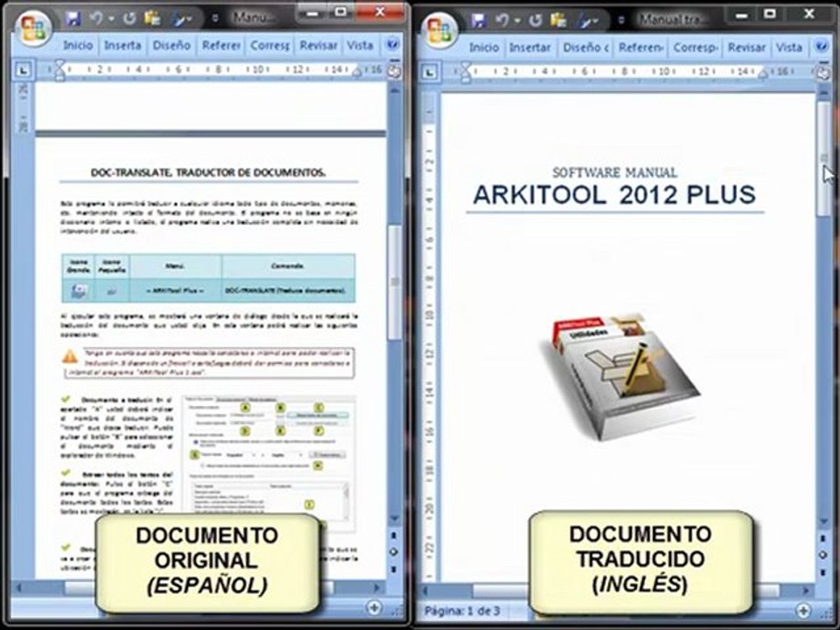
Task: Redo action in left Word window
Action: [x=129, y=18]
